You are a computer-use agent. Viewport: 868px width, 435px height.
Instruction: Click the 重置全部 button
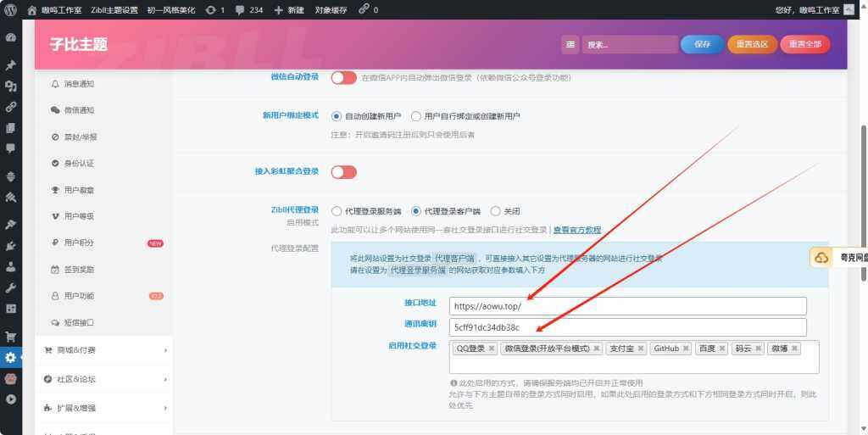coord(805,44)
